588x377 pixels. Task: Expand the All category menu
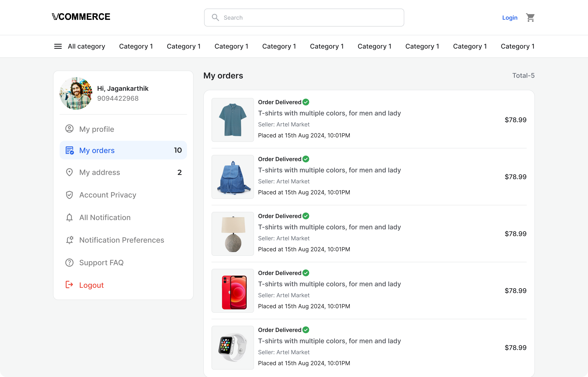point(86,46)
